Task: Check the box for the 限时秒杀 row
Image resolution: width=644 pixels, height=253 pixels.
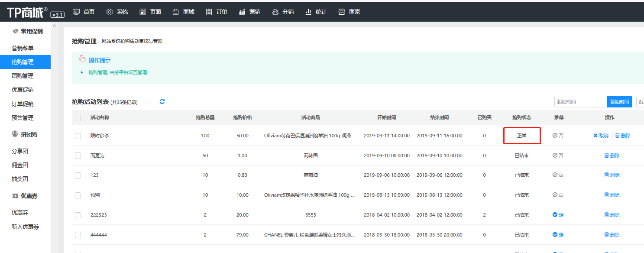Action: [x=78, y=136]
